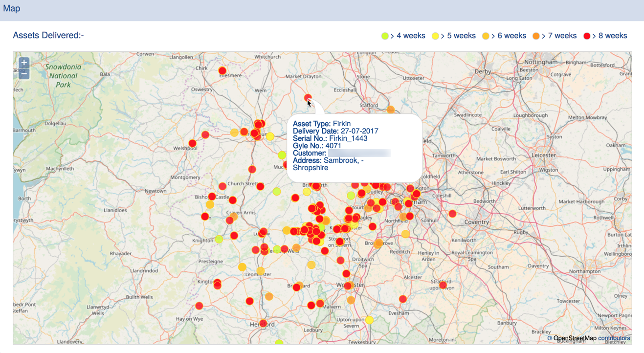Click the '> 4 weeks' legend text

pos(408,36)
